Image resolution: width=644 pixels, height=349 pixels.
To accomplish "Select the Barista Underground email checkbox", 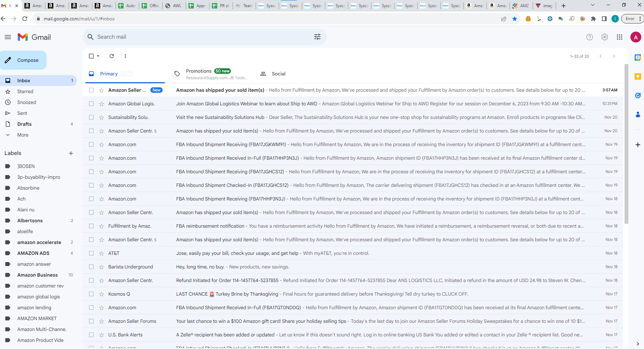I will tap(91, 267).
